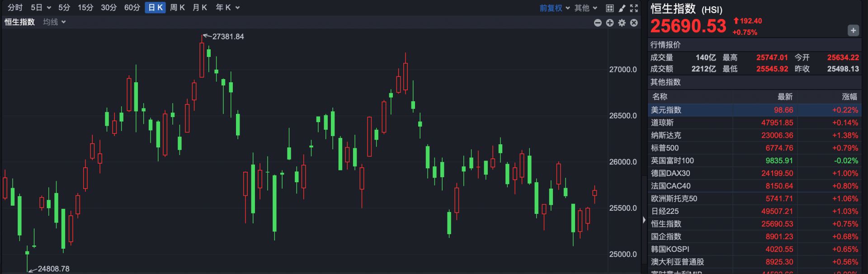Select the 60分 timeframe tab
This screenshot has width=868, height=274.
(x=132, y=8)
